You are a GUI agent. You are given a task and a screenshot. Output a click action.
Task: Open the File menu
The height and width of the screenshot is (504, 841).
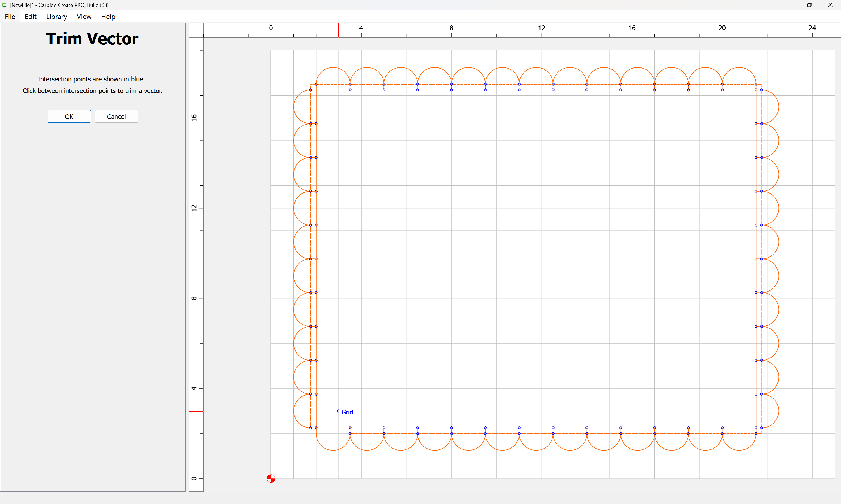tap(10, 17)
